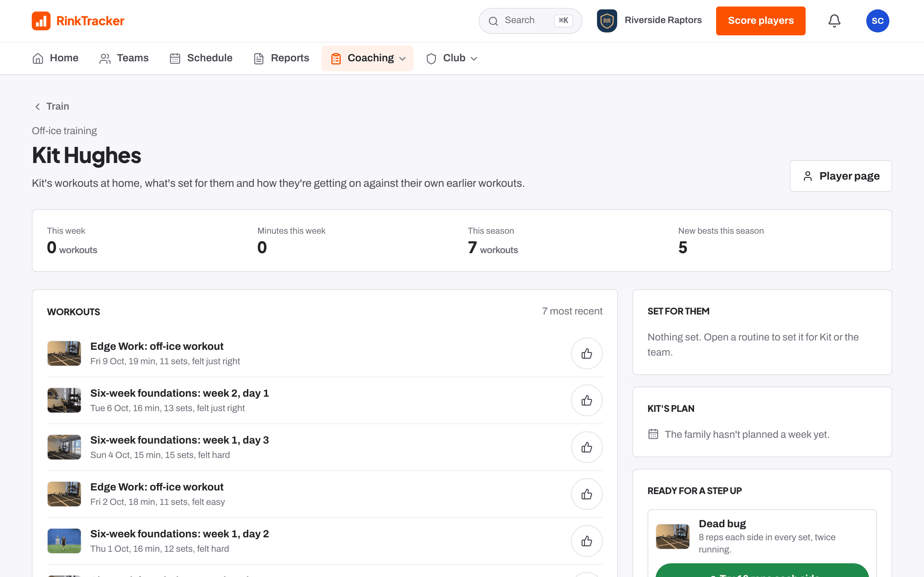
Task: Like the Six-week foundations week 2, day 1 workout
Action: [x=587, y=400]
